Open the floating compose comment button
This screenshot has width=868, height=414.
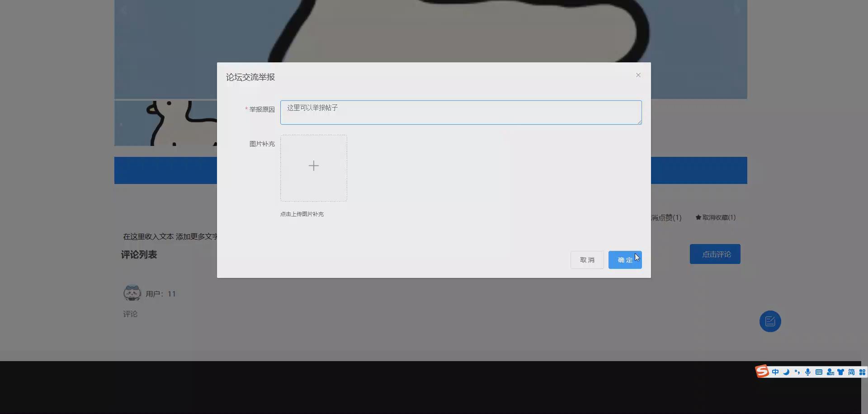(770, 321)
